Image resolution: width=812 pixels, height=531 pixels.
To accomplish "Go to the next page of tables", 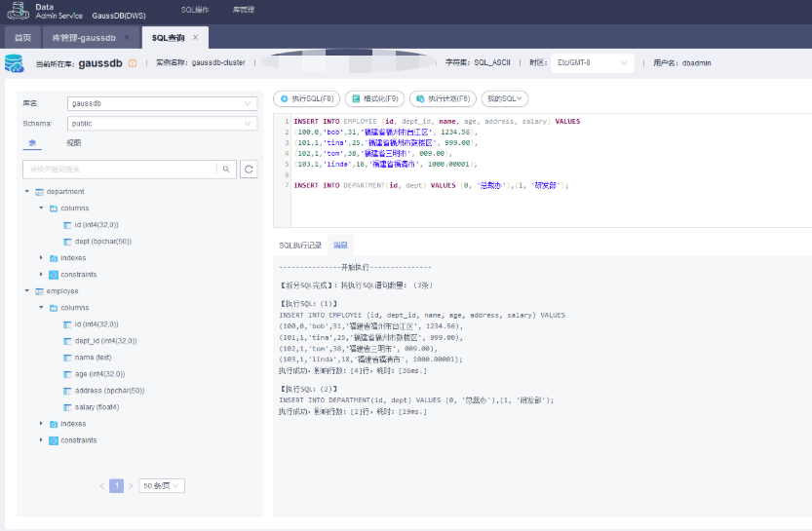I will coord(131,486).
